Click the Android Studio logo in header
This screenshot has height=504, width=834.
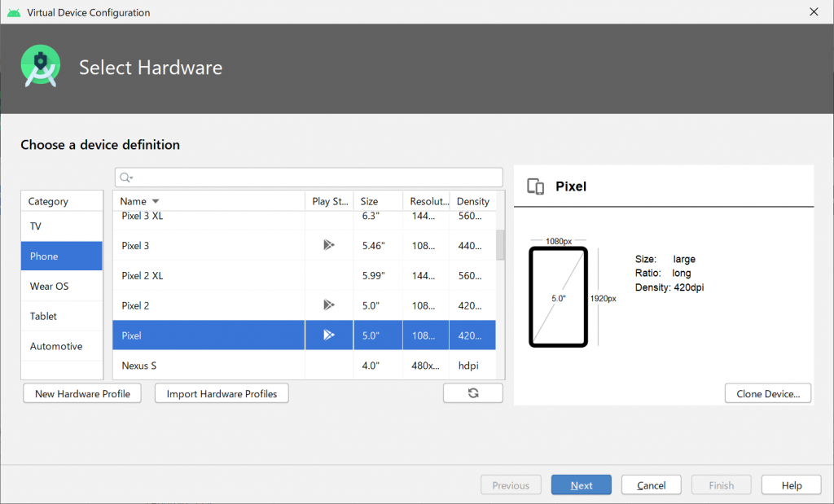click(40, 67)
